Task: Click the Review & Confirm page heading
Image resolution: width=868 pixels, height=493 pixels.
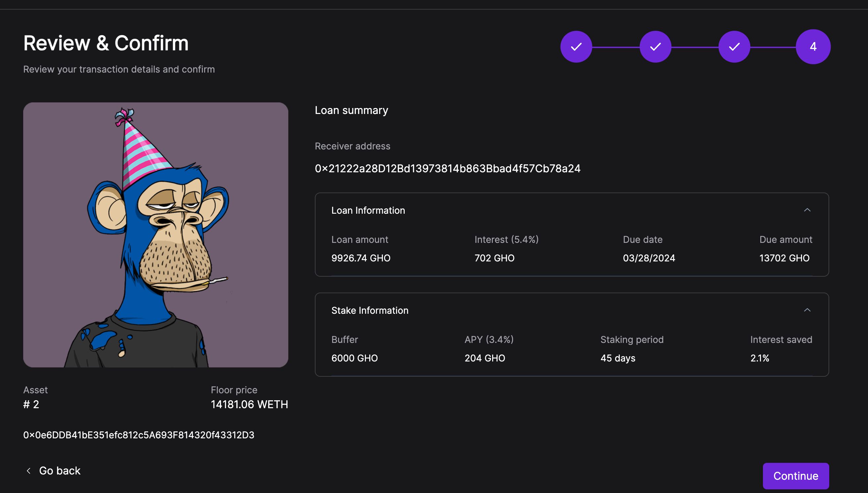Action: click(106, 43)
